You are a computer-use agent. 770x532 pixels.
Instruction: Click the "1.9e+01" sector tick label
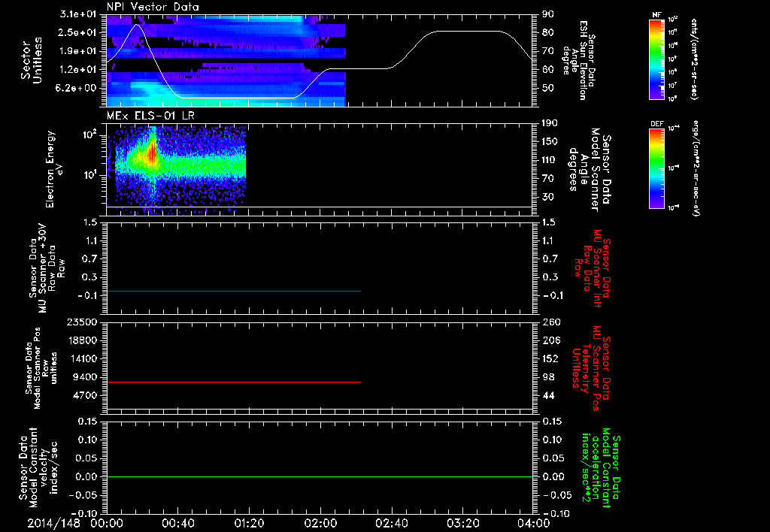click(77, 51)
